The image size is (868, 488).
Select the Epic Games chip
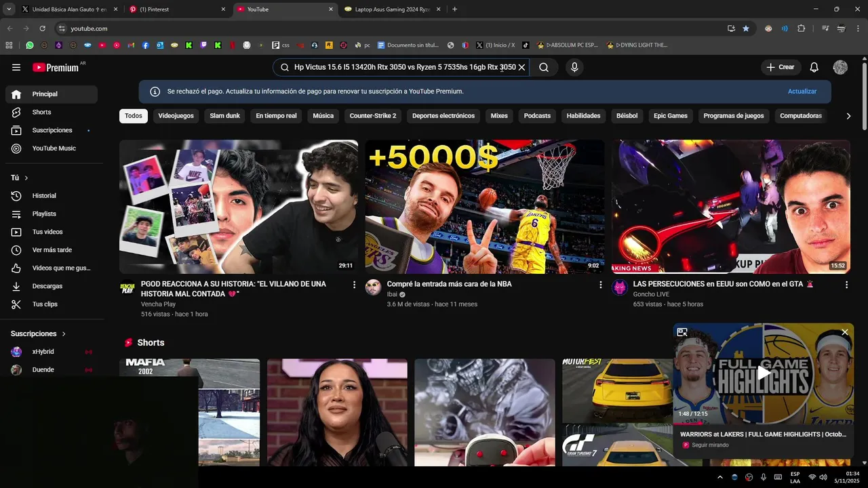[671, 116]
